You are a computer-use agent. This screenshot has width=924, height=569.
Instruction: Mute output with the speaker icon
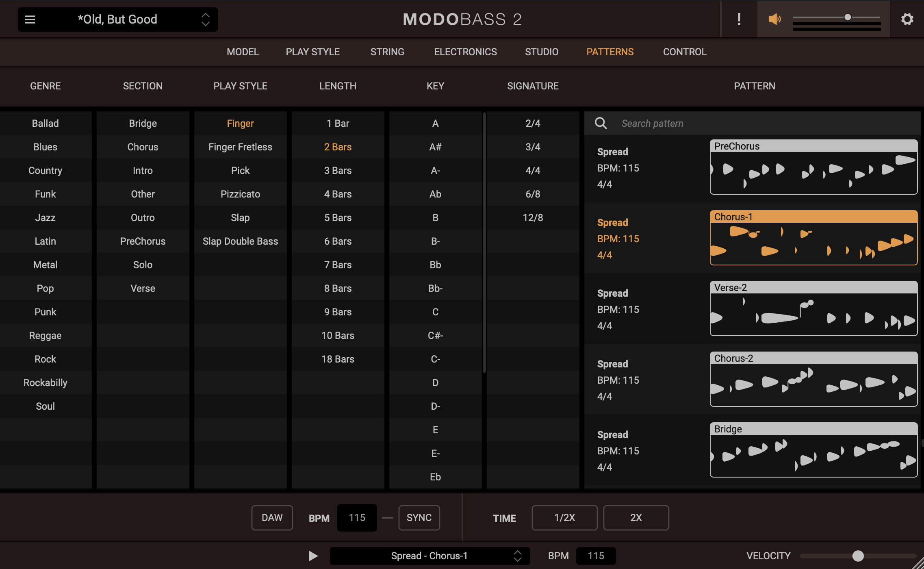coord(774,19)
